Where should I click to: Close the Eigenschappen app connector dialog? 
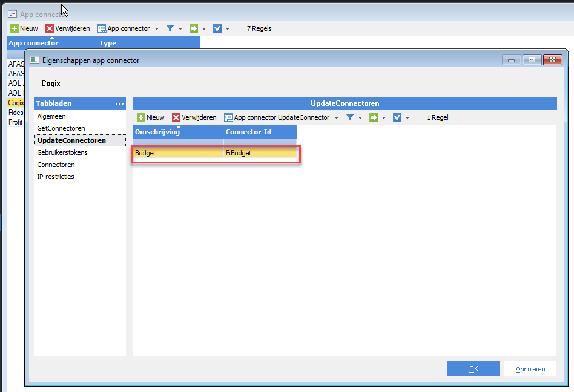tap(552, 60)
